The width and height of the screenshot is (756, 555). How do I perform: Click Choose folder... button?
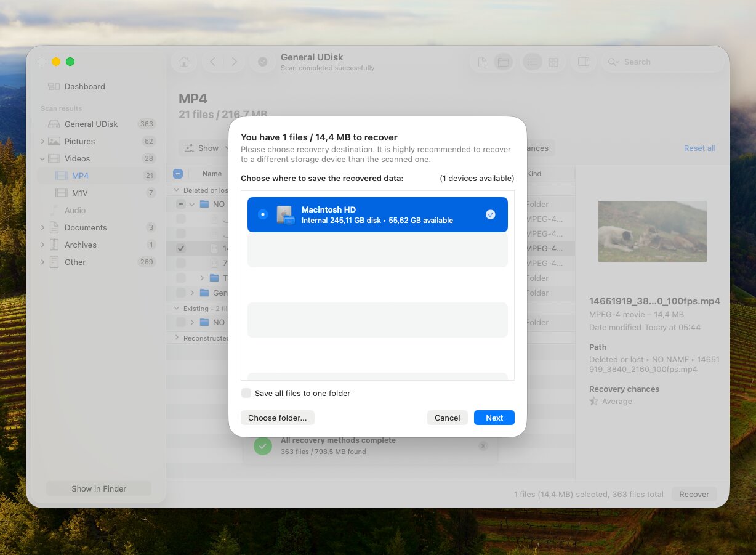278,418
